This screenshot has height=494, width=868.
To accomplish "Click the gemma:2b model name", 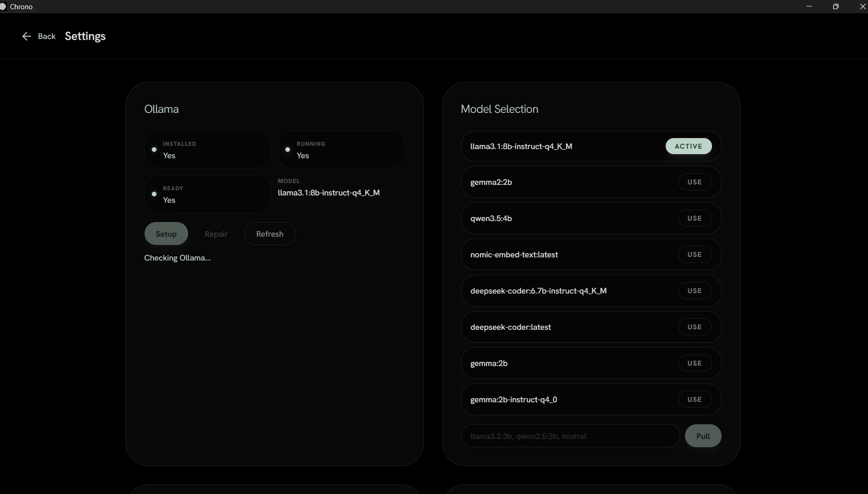I will coord(489,363).
